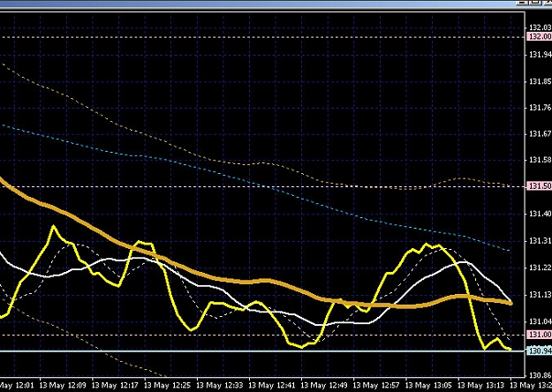Click the 13 May 12:57 time label
The image size is (552, 392).
click(x=376, y=385)
